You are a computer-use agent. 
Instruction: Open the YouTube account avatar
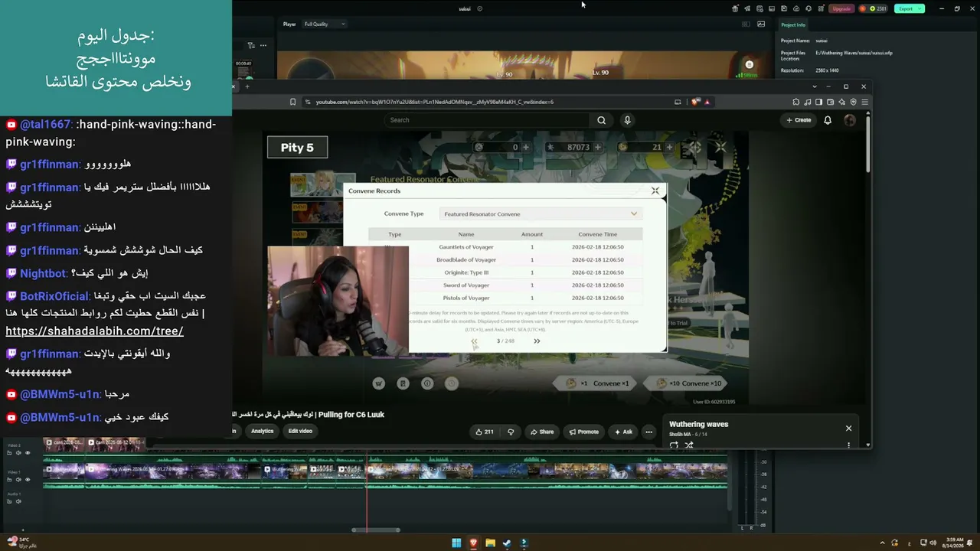850,120
